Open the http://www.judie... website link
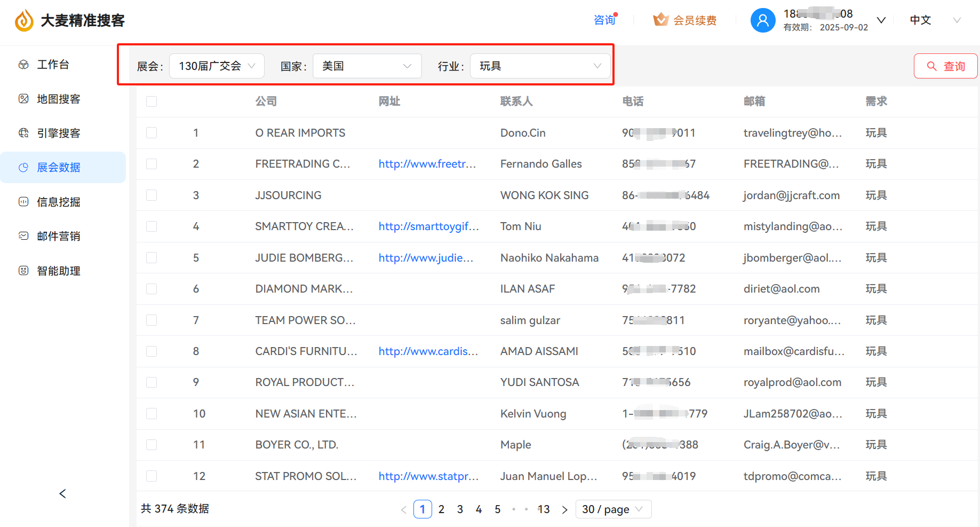 [x=426, y=258]
